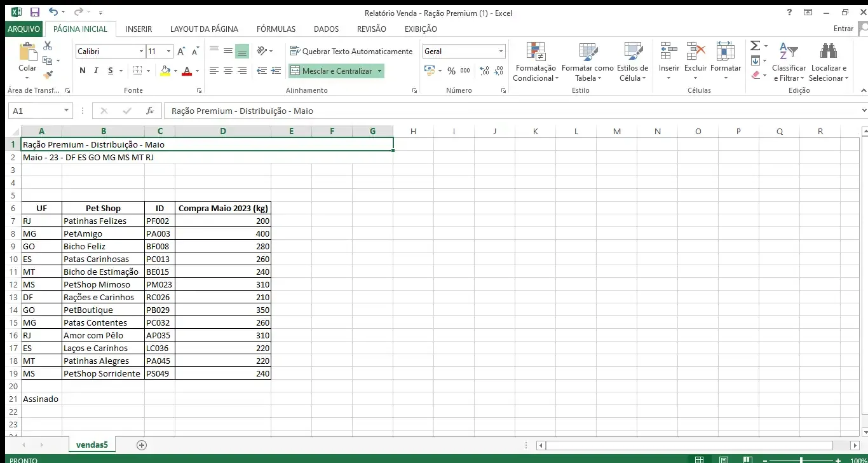Select the vendas5 sheet tab
868x463 pixels.
(92, 445)
